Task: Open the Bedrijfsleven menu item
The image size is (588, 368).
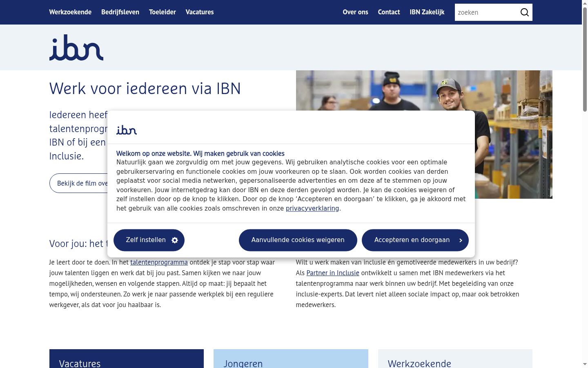Action: [120, 12]
